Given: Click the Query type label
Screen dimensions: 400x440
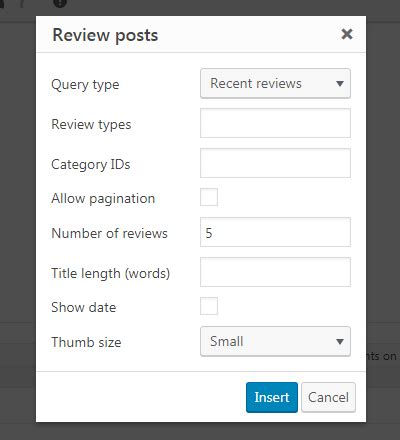Looking at the screenshot, I should click(85, 85).
